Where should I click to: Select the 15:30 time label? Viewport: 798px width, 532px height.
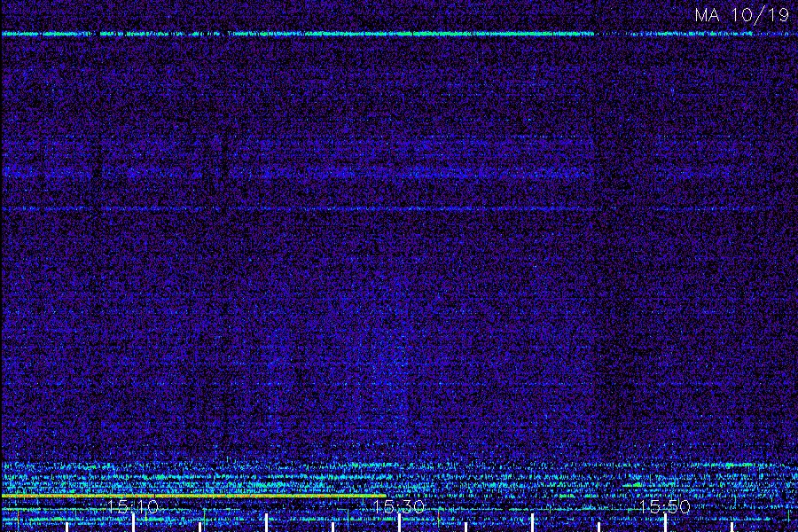(x=399, y=506)
